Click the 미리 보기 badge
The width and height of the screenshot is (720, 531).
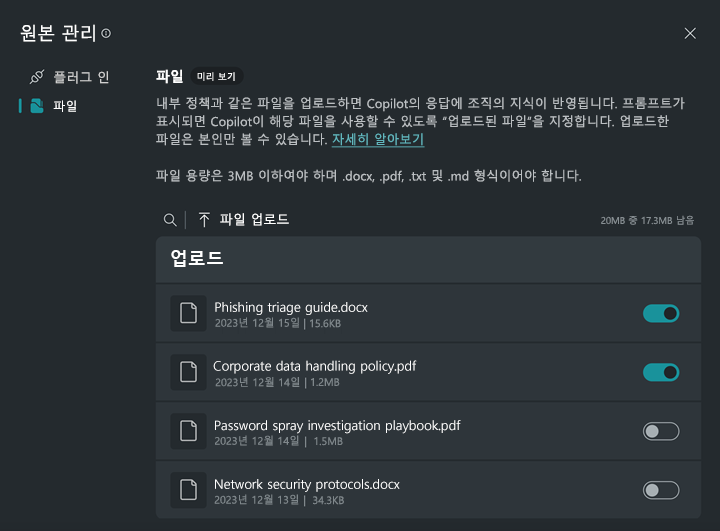pyautogui.click(x=218, y=77)
